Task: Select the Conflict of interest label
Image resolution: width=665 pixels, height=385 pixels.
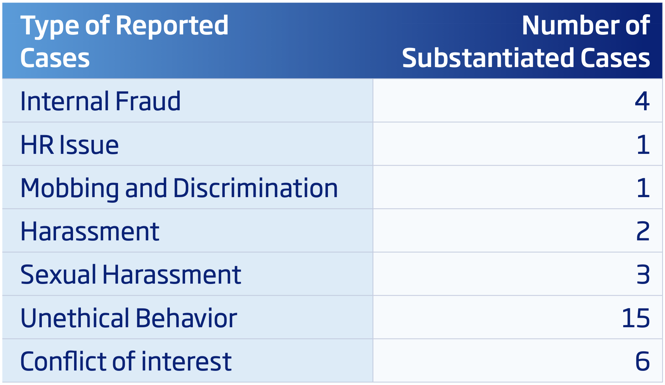Action: pyautogui.click(x=126, y=361)
